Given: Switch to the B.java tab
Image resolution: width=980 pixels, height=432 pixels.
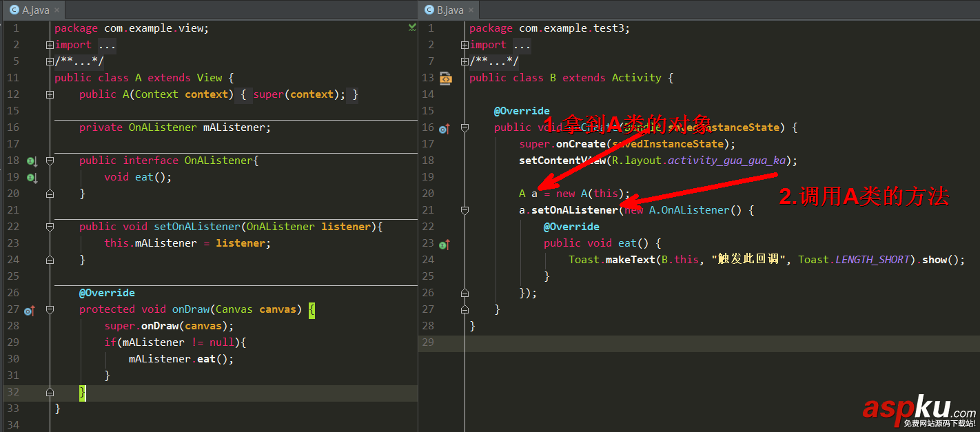Looking at the screenshot, I should tap(450, 10).
